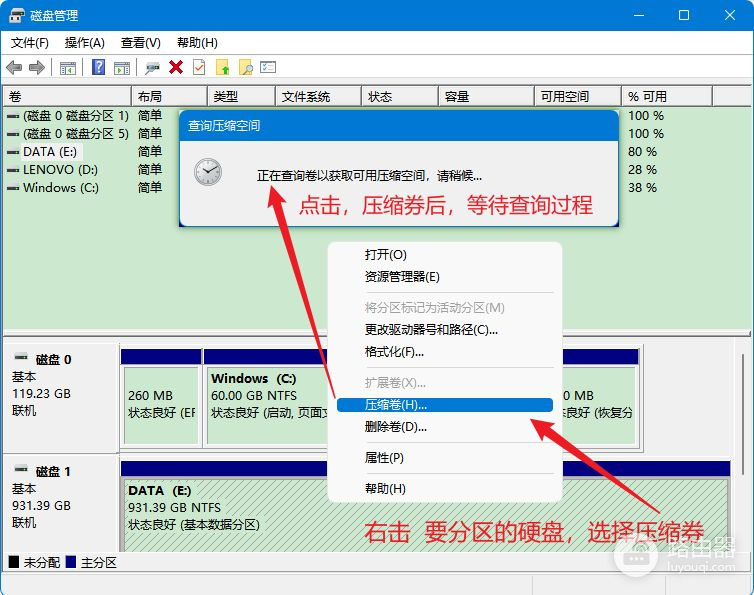Viewport: 754px width, 595px height.
Task: Click the Forward arrow toolbar icon
Action: [37, 67]
